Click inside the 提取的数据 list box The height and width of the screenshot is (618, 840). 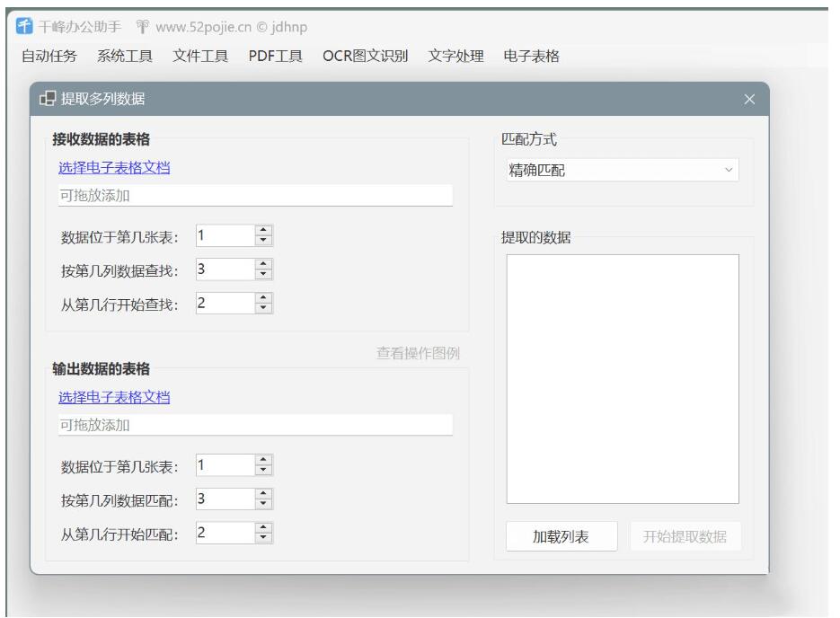623,378
